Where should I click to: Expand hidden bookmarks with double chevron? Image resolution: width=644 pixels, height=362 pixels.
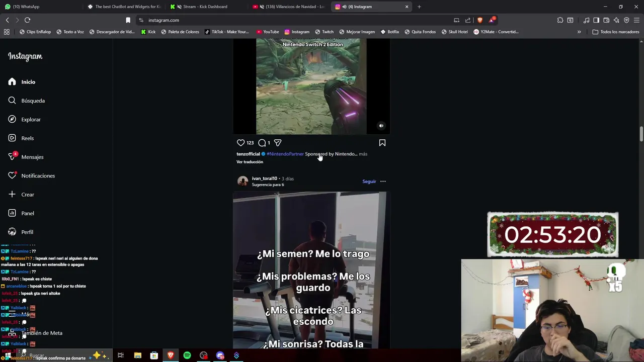tap(579, 32)
